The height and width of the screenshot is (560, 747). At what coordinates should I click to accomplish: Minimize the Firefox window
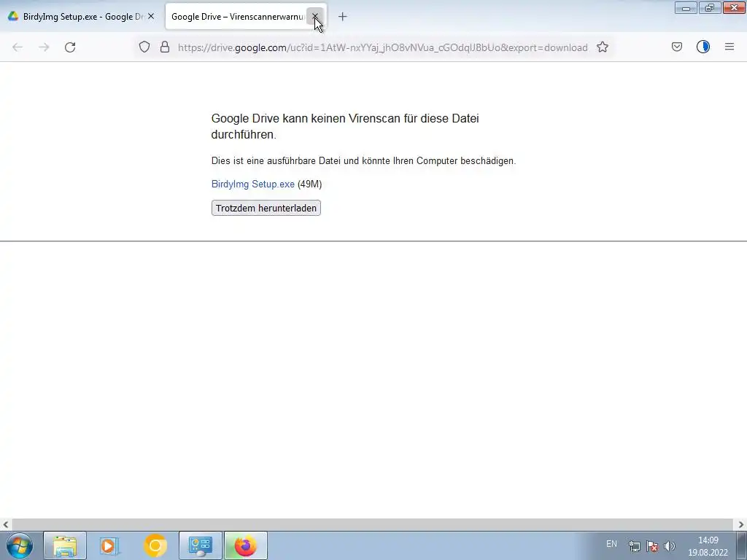(x=686, y=8)
